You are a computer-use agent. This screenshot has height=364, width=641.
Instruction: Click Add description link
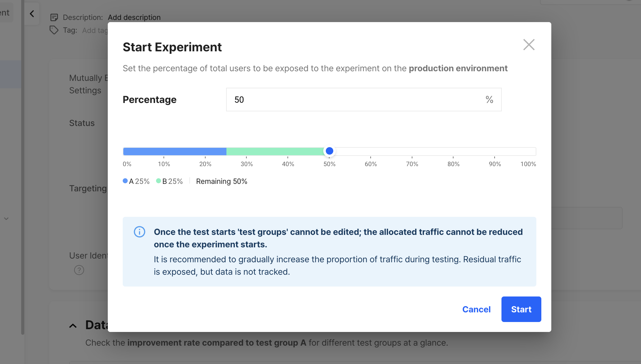point(134,17)
